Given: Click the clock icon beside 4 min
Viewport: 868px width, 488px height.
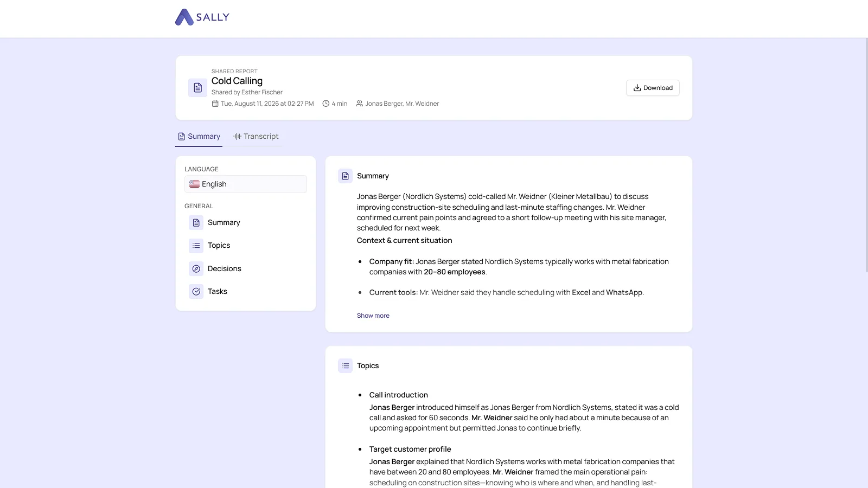Looking at the screenshot, I should (x=326, y=104).
